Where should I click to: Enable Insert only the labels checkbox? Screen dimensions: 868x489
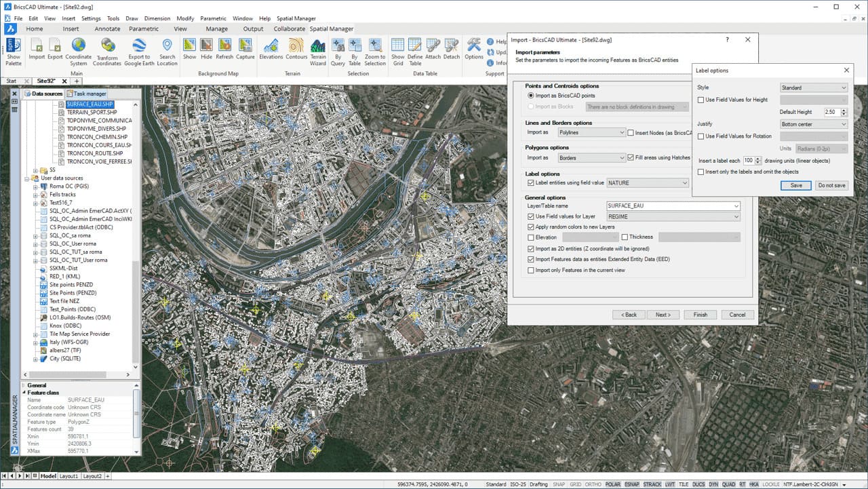(x=701, y=172)
